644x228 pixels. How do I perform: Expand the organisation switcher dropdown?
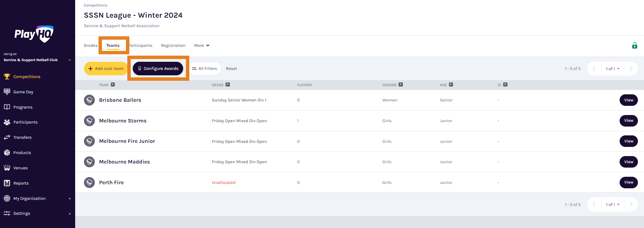(70, 60)
